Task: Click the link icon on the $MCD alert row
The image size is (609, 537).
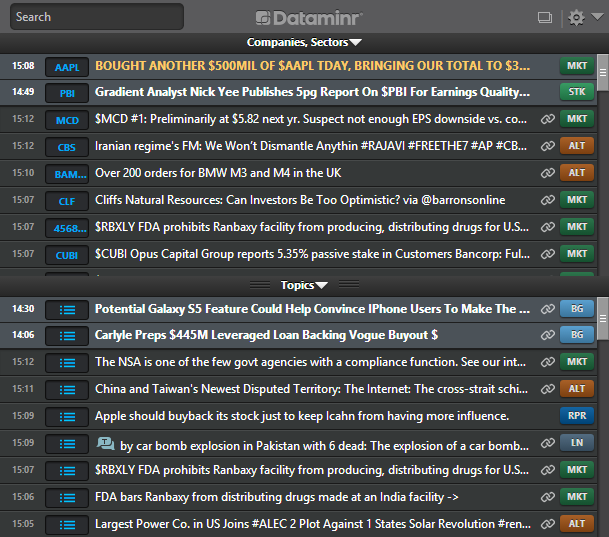Action: coord(547,120)
